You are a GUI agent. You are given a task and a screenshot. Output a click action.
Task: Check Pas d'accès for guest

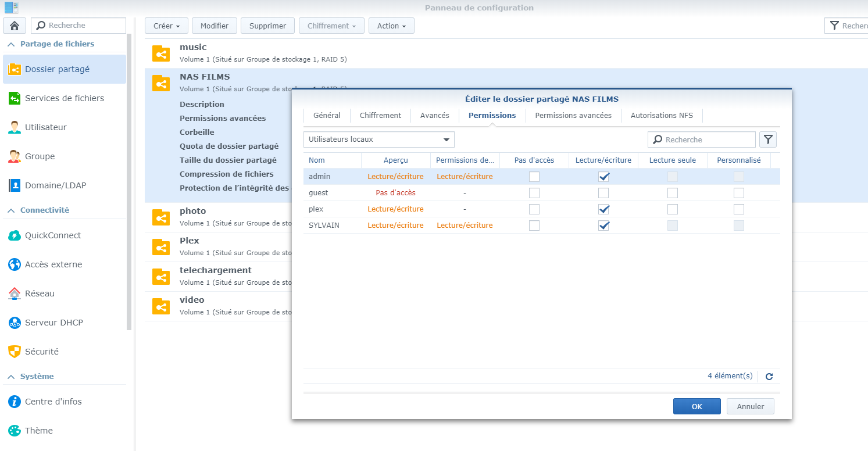[534, 193]
